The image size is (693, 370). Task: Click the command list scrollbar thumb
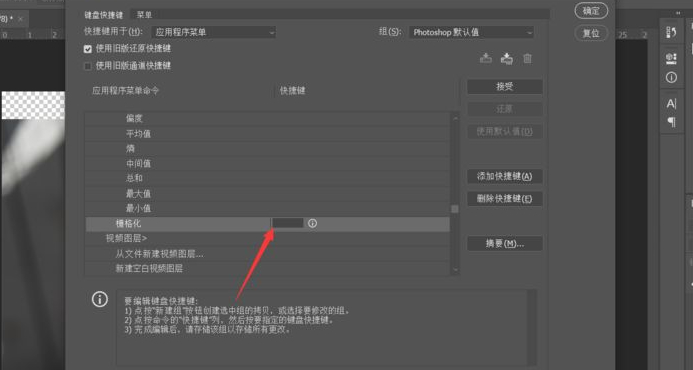click(455, 209)
